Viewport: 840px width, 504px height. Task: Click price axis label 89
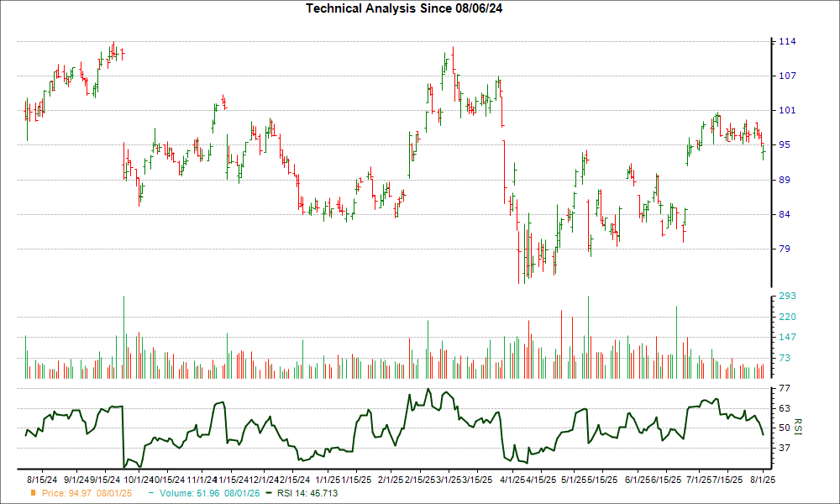coord(785,180)
